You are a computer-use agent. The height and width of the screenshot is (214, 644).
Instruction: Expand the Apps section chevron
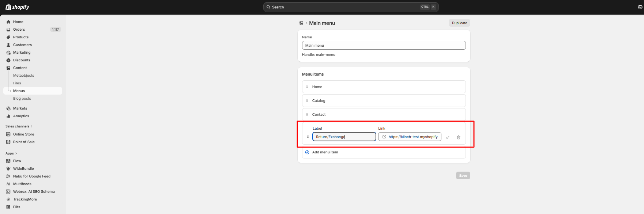16,153
